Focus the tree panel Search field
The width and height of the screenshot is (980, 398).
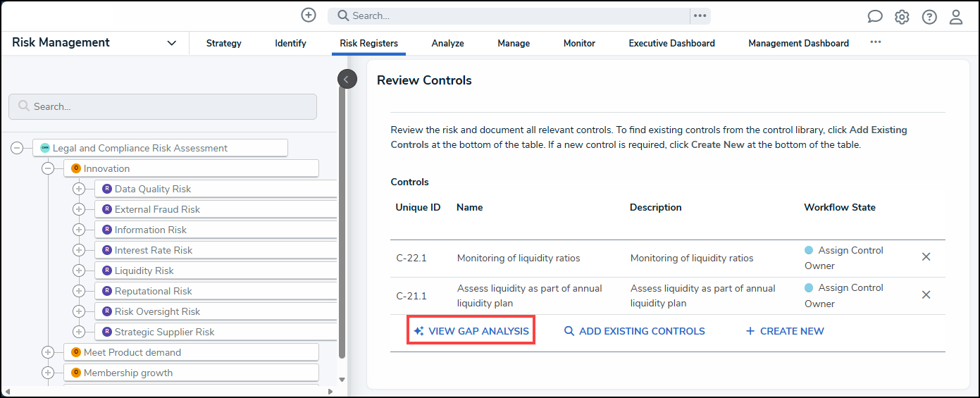click(x=163, y=106)
